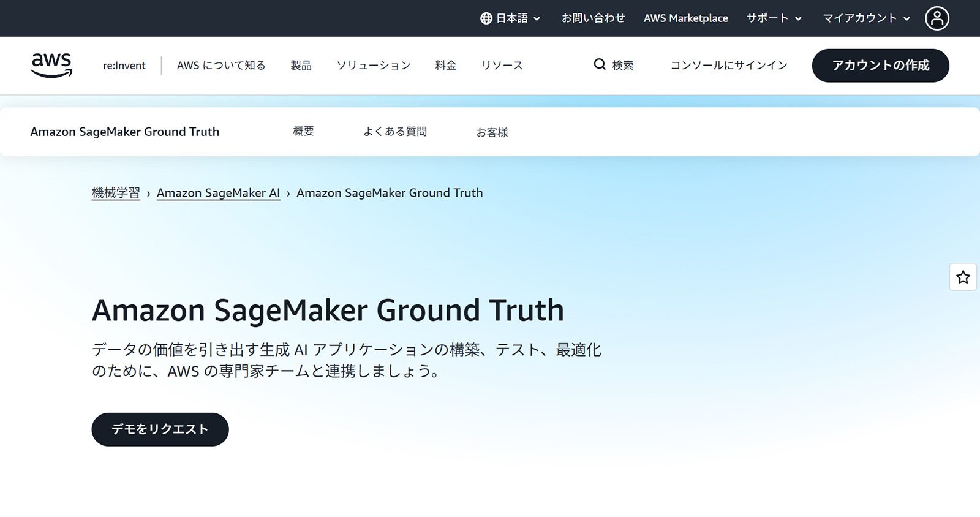980x517 pixels.
Task: Select the 概要 tab
Action: click(x=303, y=131)
